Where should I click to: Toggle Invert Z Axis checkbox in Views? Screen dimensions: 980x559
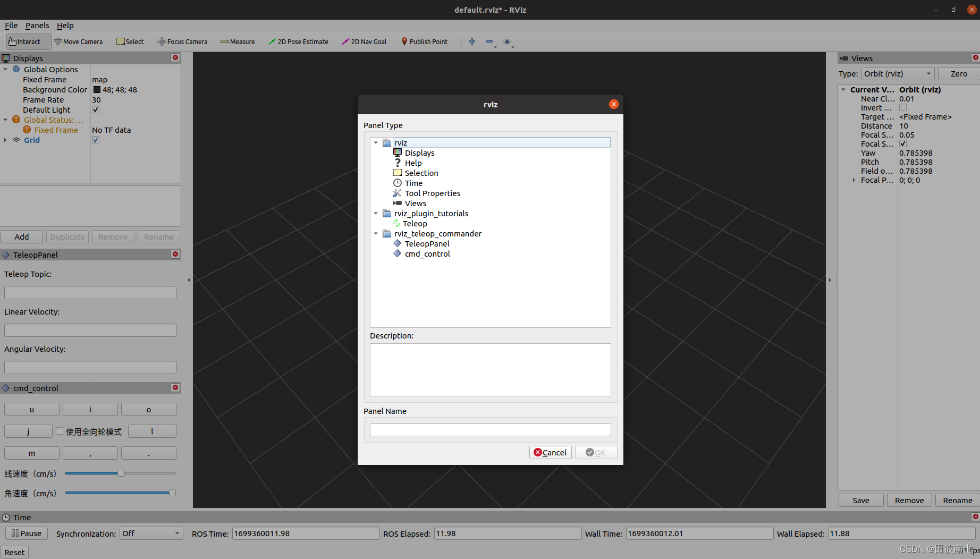coord(903,107)
